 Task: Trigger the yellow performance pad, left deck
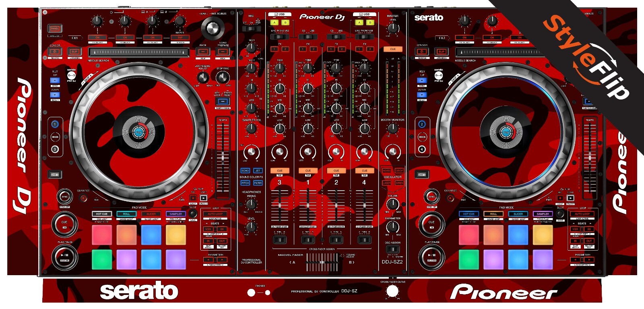176,234
